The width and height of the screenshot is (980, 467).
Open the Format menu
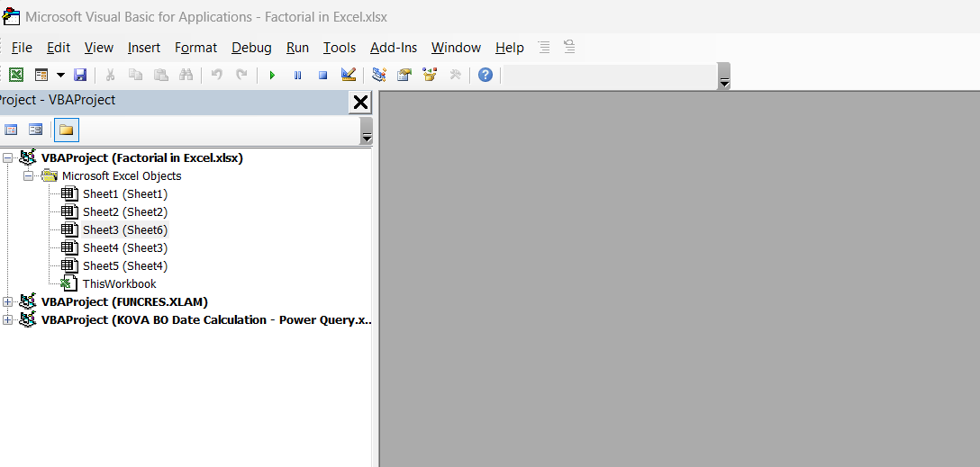coord(195,48)
